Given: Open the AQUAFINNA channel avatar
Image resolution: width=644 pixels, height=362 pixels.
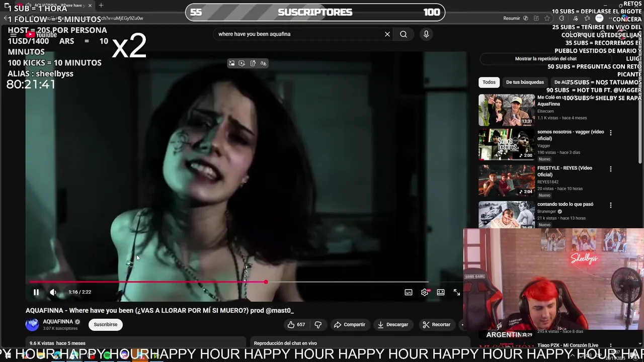Looking at the screenshot, I should click(x=32, y=324).
